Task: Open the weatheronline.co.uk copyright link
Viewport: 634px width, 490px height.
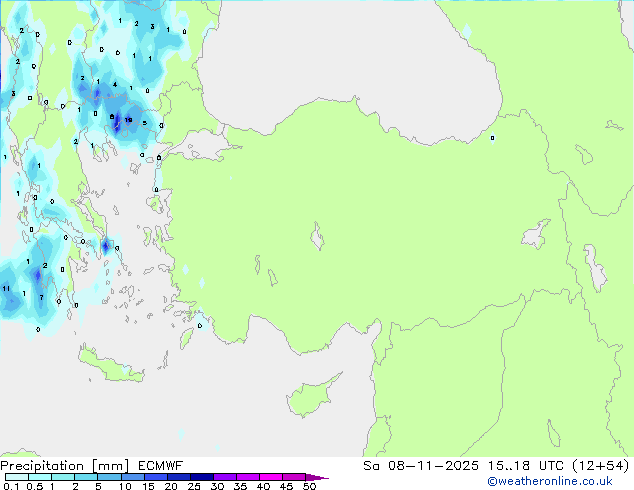Action: 549,481
